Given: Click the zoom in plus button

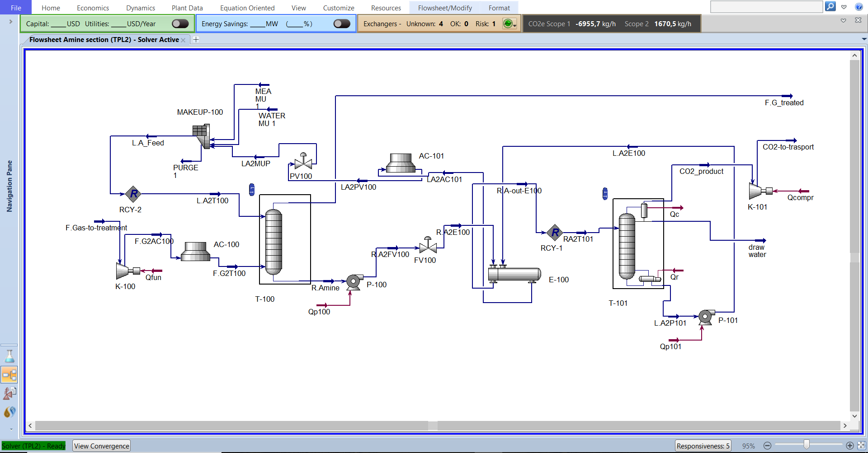Looking at the screenshot, I should [850, 446].
